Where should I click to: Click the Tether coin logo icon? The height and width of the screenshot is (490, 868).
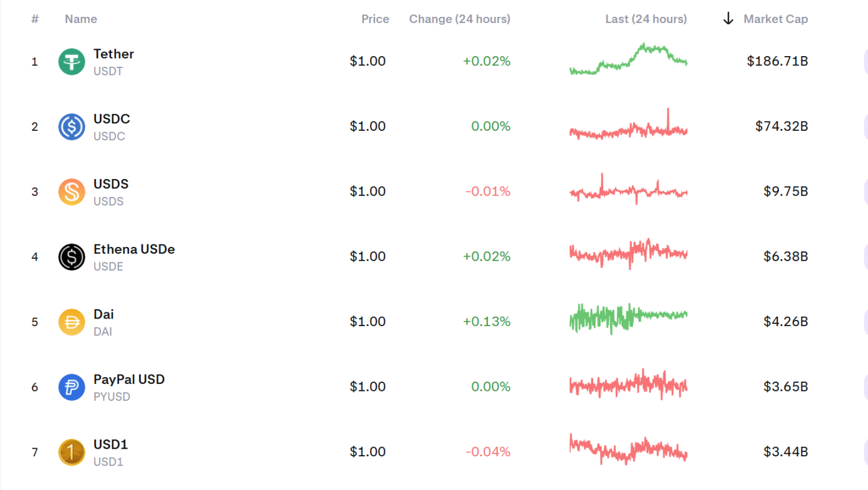[72, 62]
